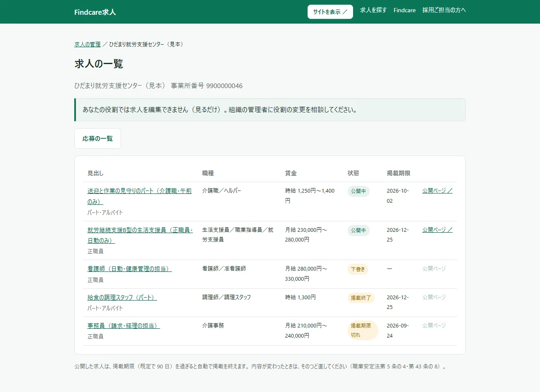Click the 掲載終了 status badge
This screenshot has height=392, width=540.
361,298
